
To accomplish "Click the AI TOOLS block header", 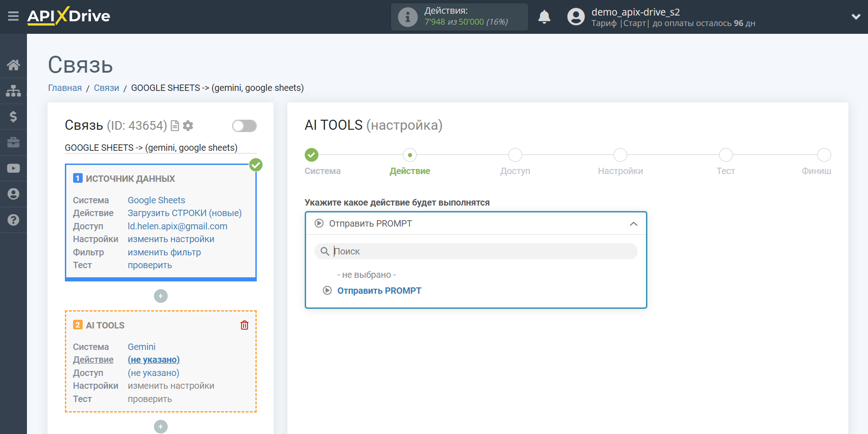I will 105,325.
